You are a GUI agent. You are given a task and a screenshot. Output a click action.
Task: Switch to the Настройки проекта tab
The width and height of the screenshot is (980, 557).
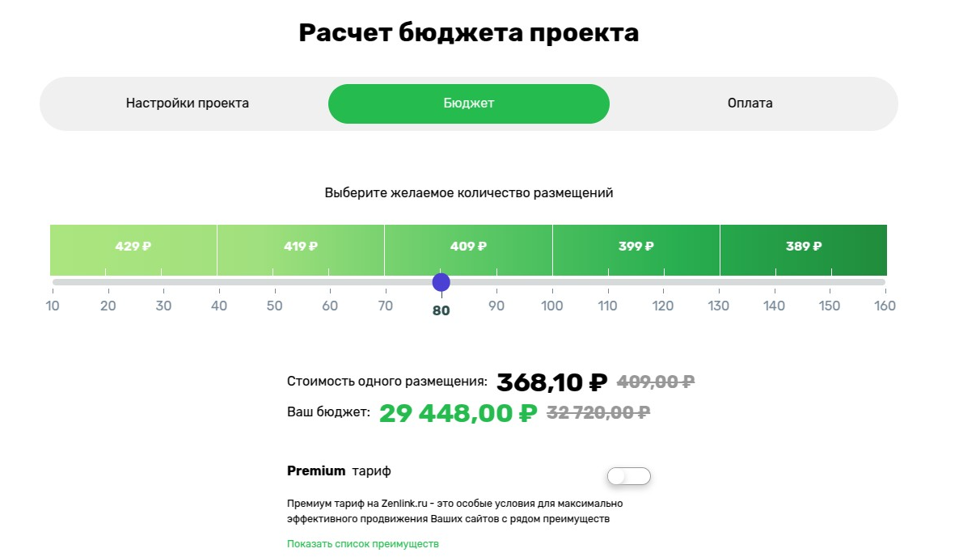point(187,103)
